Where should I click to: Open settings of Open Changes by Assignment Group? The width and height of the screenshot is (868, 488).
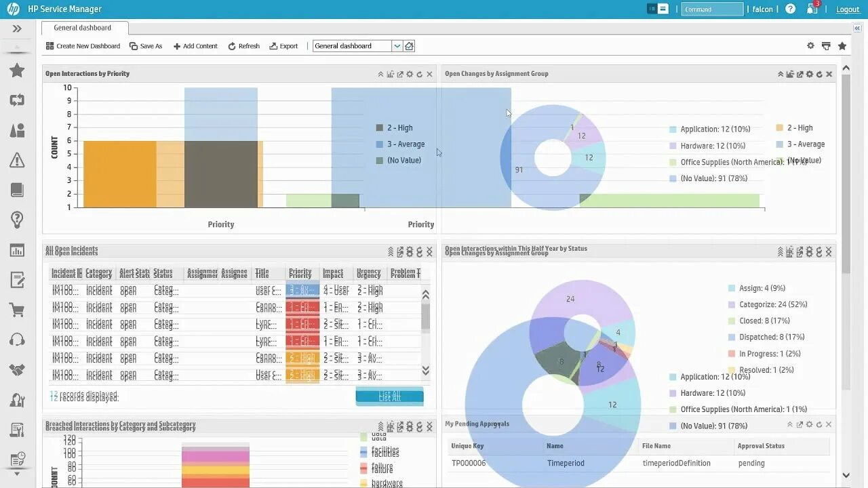pyautogui.click(x=810, y=74)
